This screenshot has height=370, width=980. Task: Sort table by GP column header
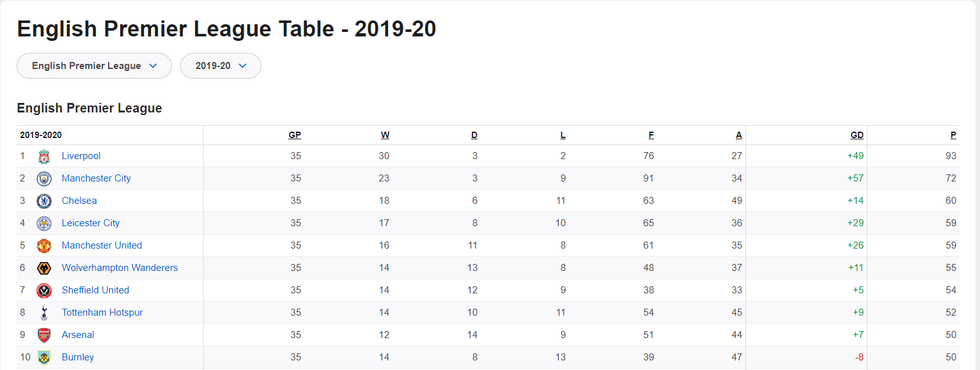295,135
